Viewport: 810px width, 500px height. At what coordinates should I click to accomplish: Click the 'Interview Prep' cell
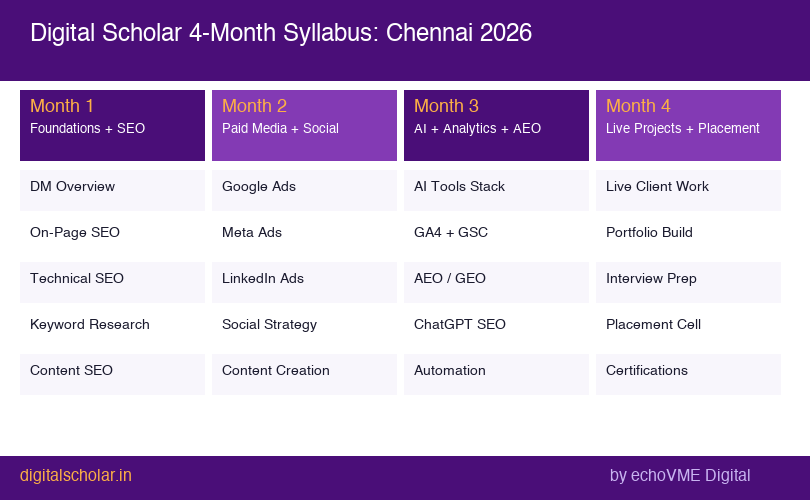688,282
